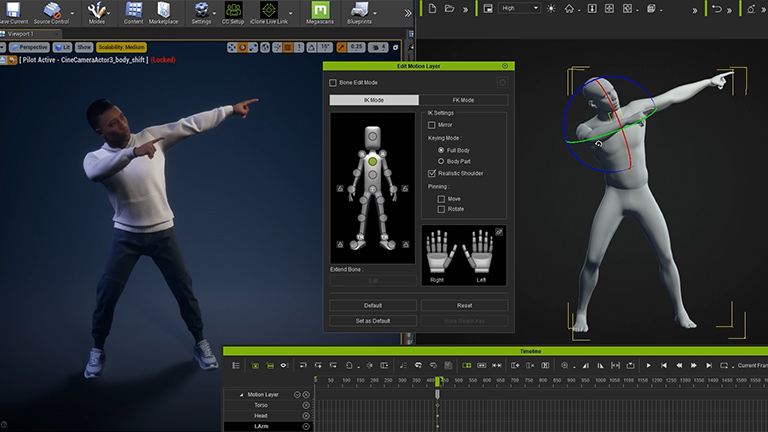
Task: Click the iClone Live Link icon
Action: 268,10
